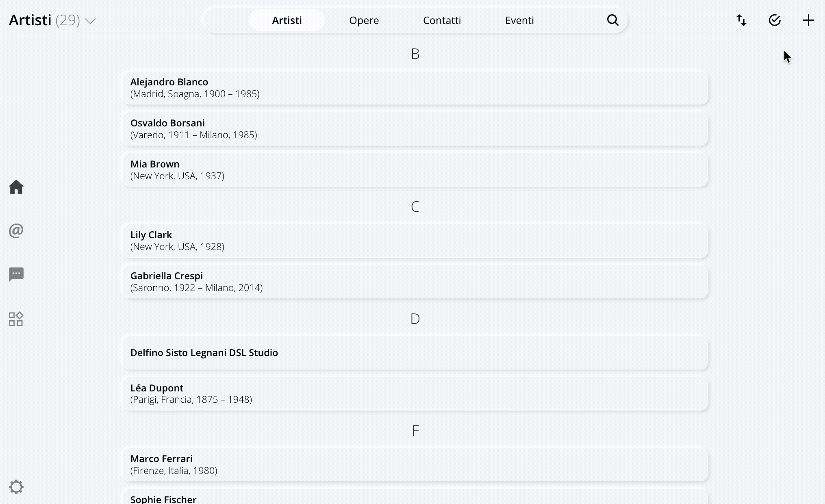Open Léa Dupont artist entry
The width and height of the screenshot is (825, 504).
415,394
